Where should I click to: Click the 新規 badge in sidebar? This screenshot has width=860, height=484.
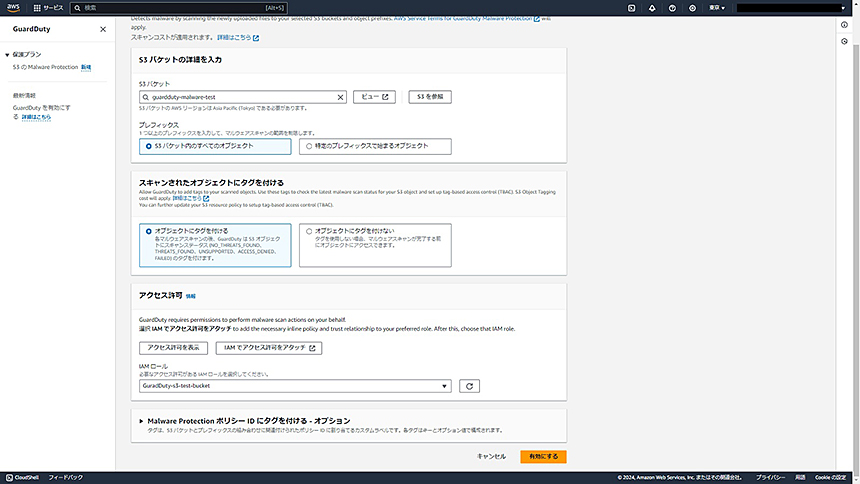click(86, 67)
